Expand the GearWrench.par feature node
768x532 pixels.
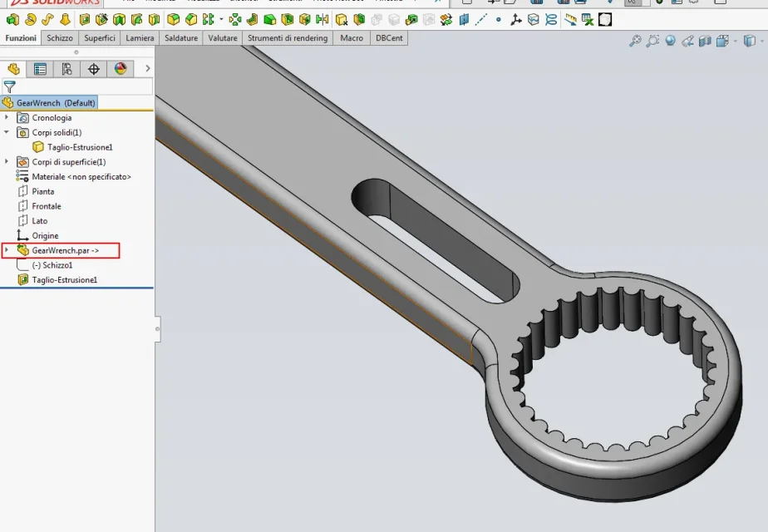click(x=7, y=250)
